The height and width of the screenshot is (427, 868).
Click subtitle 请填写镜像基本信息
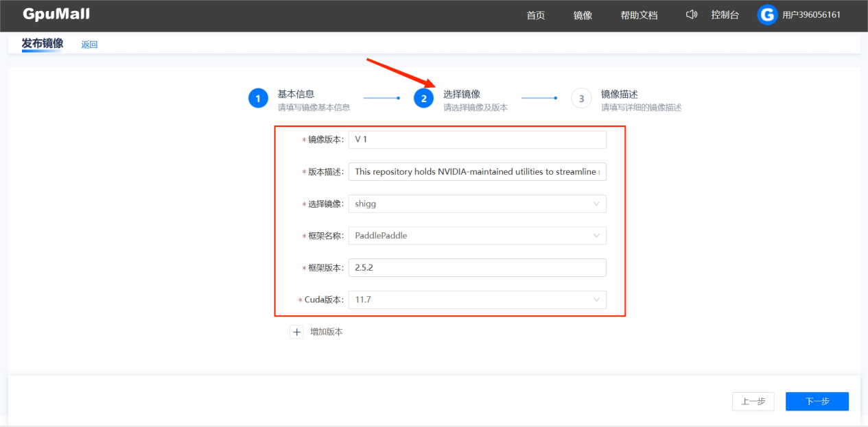pos(314,108)
